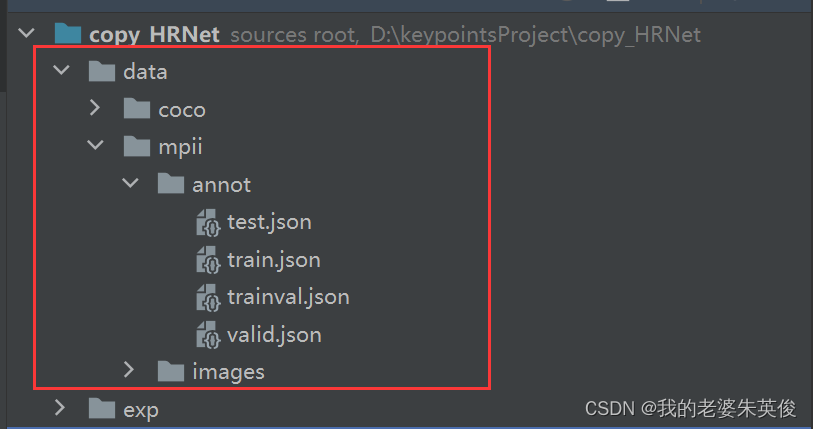Screen dimensions: 813x429
Task: Click the trainval.json file icon
Action: coord(208,297)
